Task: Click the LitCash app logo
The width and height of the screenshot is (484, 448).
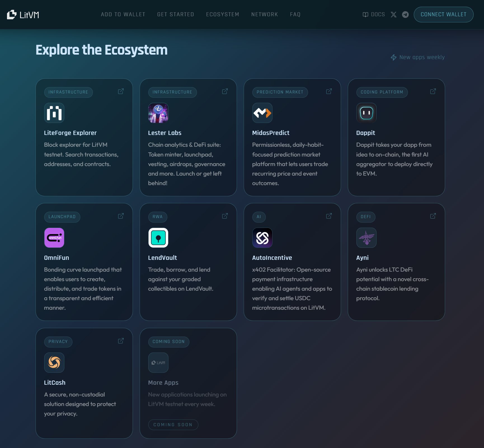Action: tap(54, 363)
